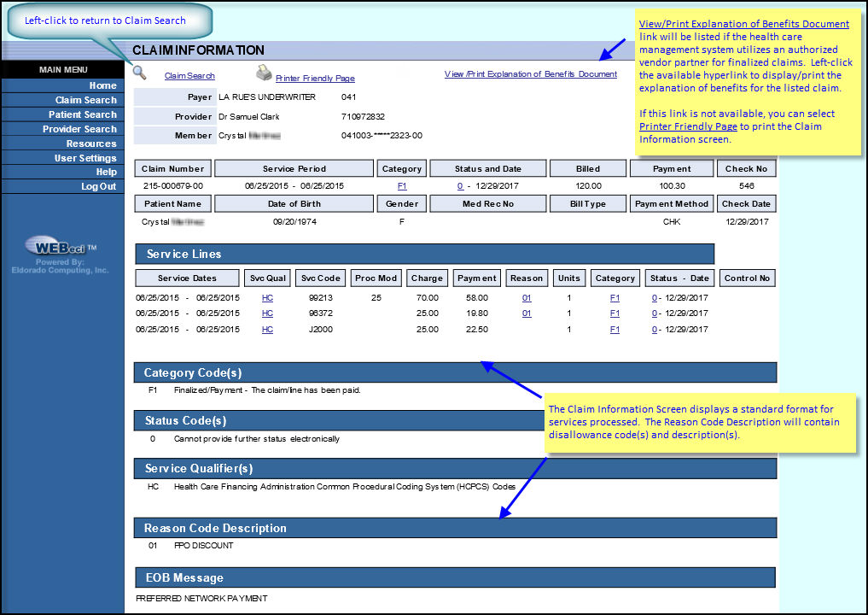The image size is (868, 615).
Task: Click the magnifying glass icon beside Claim Search
Action: click(140, 74)
